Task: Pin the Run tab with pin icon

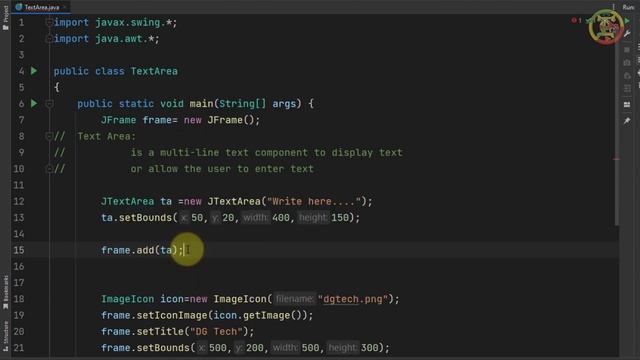Action: pos(627,120)
